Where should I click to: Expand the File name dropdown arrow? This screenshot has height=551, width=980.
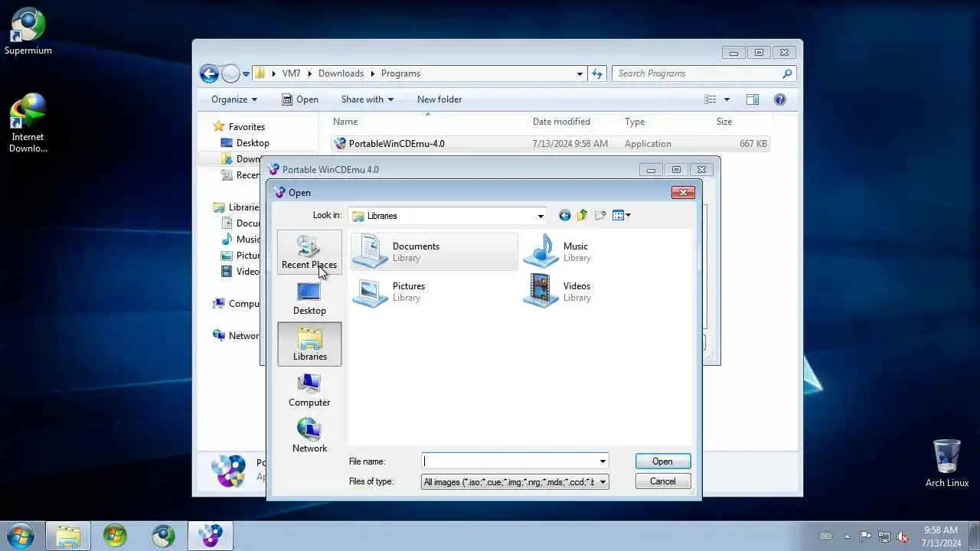[603, 461]
